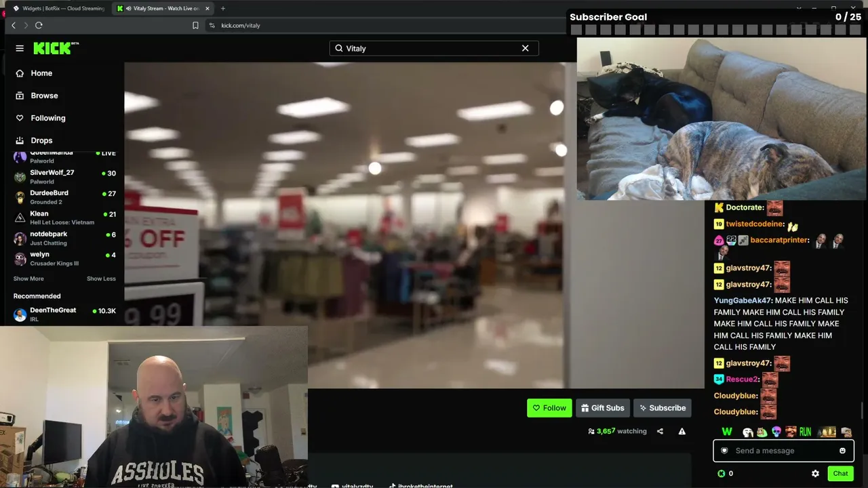
Task: Follow the Vitaly channel
Action: [549, 408]
